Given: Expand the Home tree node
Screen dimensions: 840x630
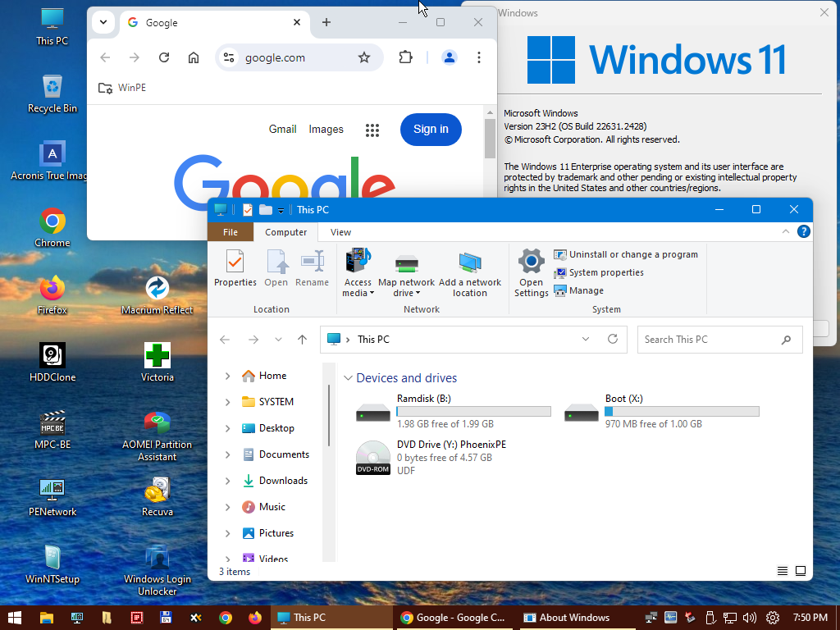Looking at the screenshot, I should [228, 376].
